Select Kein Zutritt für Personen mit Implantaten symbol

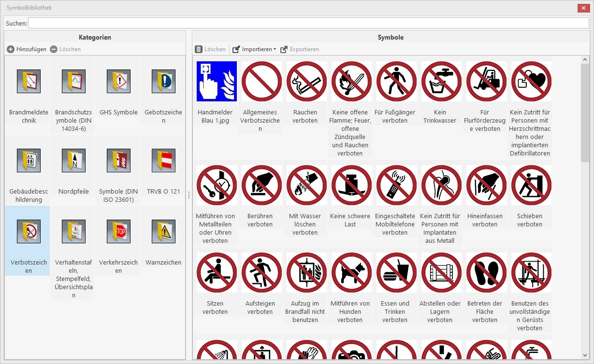click(442, 185)
